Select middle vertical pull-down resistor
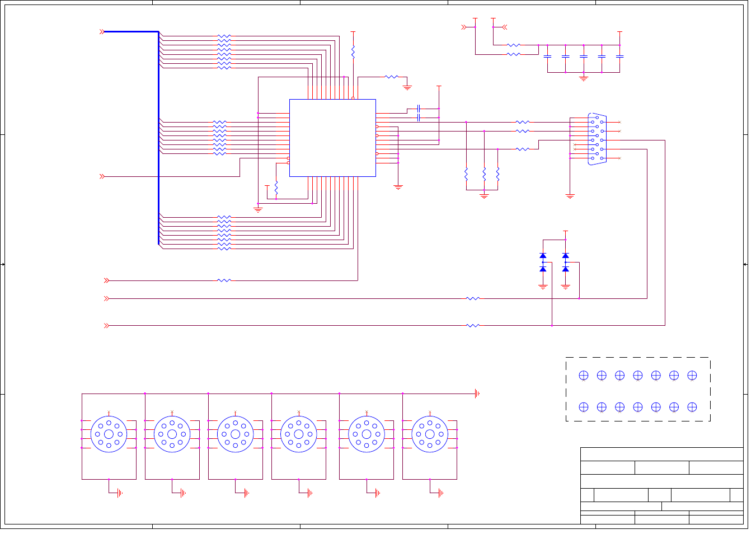 (x=484, y=174)
